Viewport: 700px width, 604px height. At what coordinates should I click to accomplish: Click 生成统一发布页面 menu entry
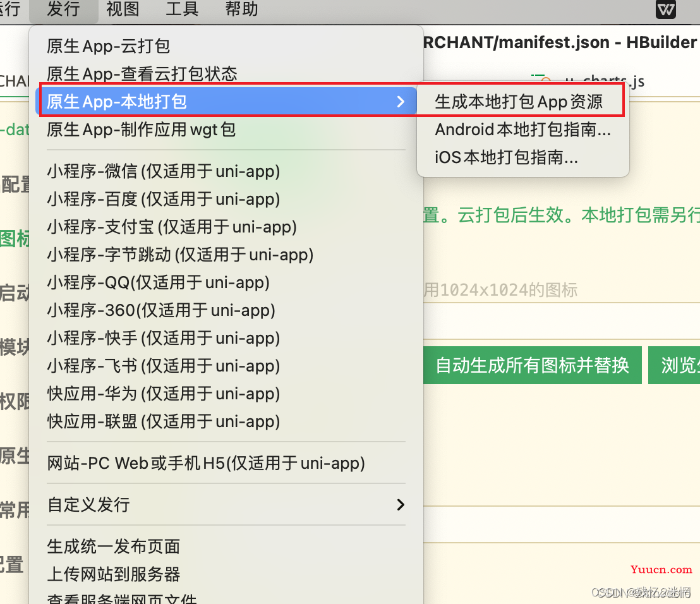113,547
